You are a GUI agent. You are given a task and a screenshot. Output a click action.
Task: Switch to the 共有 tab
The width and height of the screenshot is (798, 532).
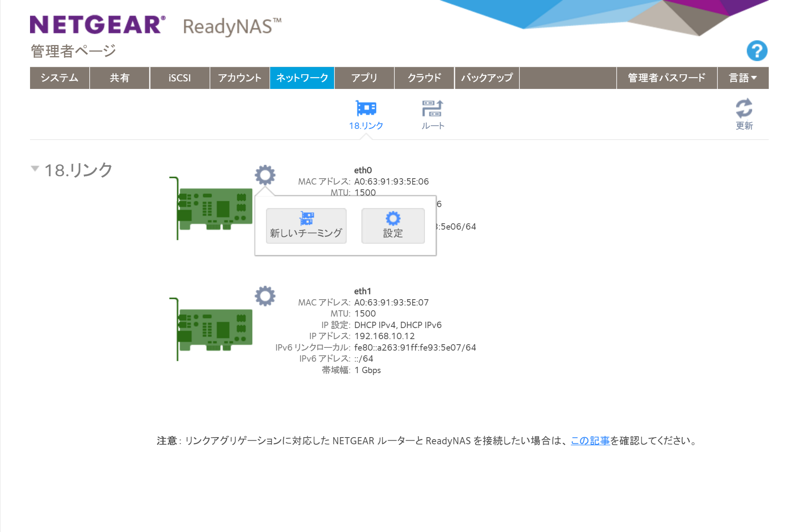coord(120,78)
